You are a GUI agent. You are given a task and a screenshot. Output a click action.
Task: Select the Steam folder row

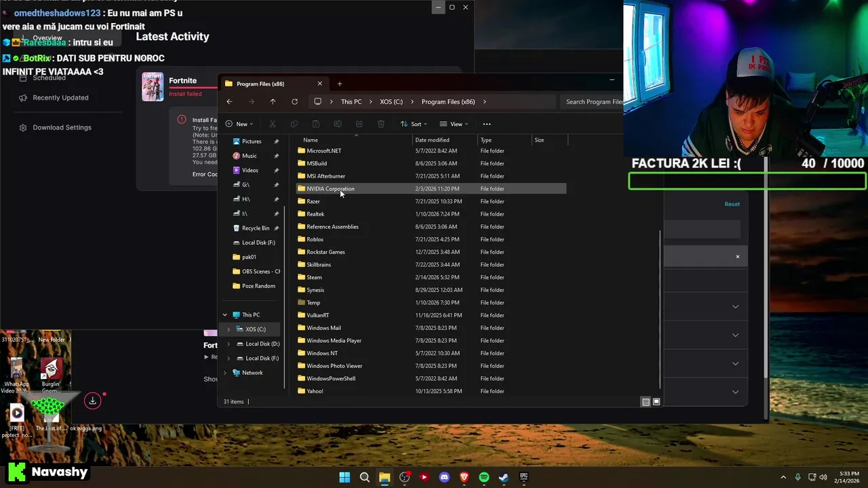pos(431,277)
